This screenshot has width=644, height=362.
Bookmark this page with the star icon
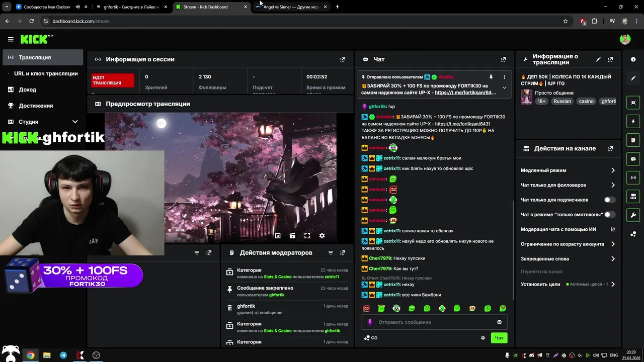click(x=566, y=21)
